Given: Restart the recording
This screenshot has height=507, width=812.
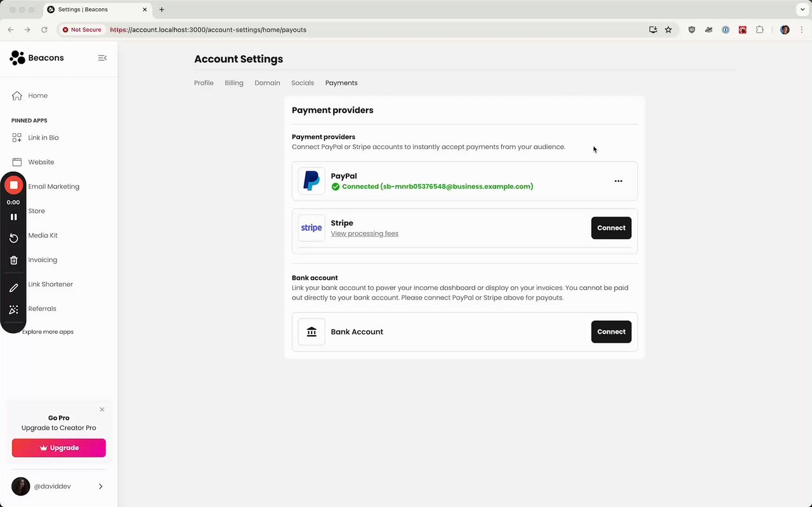Looking at the screenshot, I should 13,238.
